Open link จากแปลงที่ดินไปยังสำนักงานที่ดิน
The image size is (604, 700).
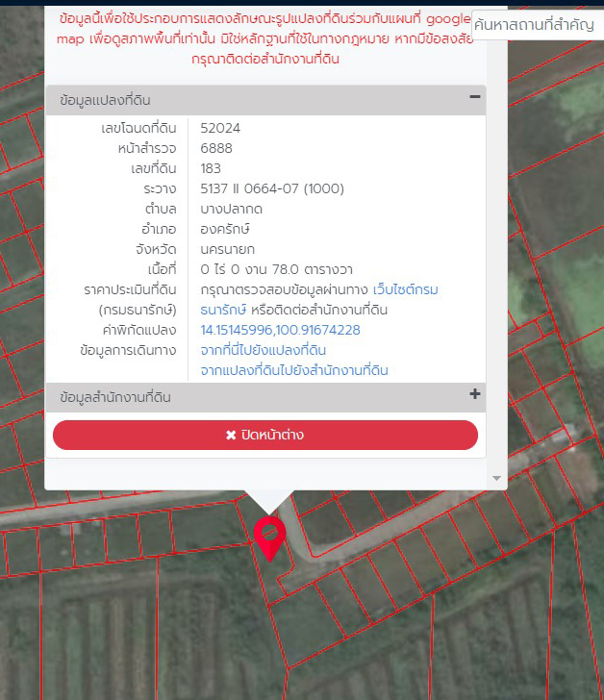tap(293, 370)
